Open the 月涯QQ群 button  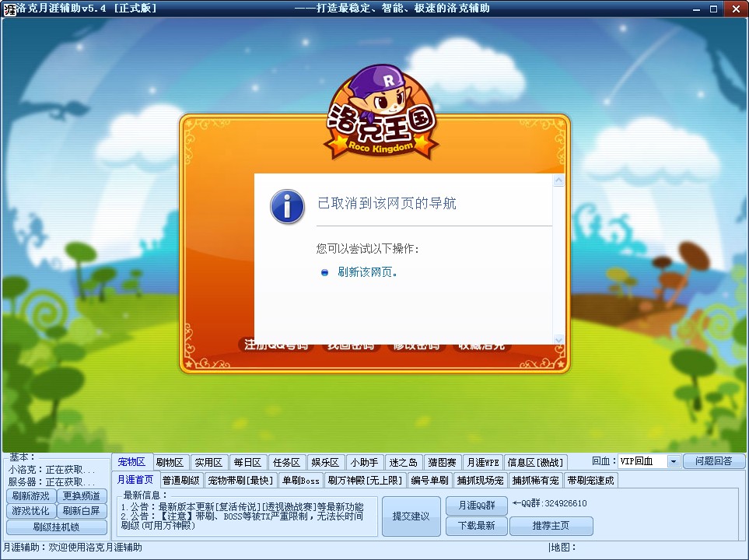(476, 506)
